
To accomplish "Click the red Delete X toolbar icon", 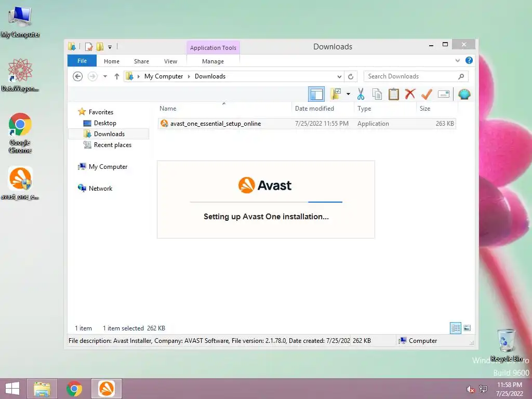I will pos(410,94).
